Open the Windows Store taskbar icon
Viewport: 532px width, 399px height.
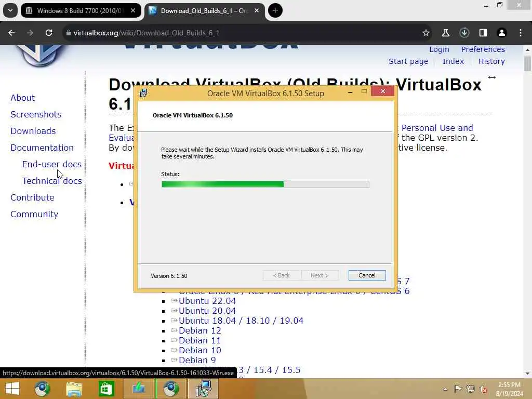click(106, 389)
